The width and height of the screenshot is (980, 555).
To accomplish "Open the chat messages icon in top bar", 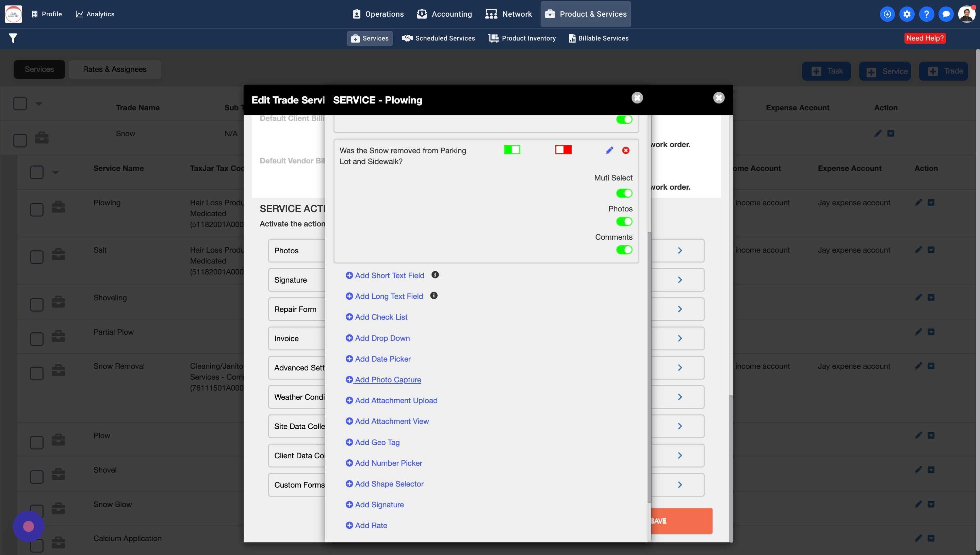I will (945, 14).
